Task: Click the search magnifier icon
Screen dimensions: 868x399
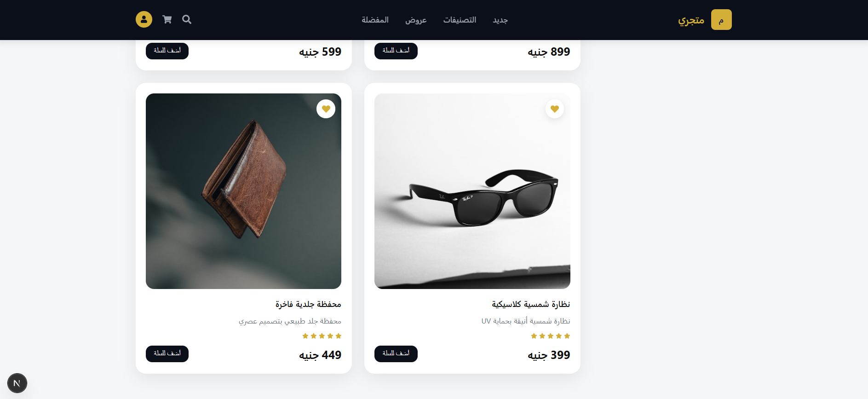Action: [187, 19]
